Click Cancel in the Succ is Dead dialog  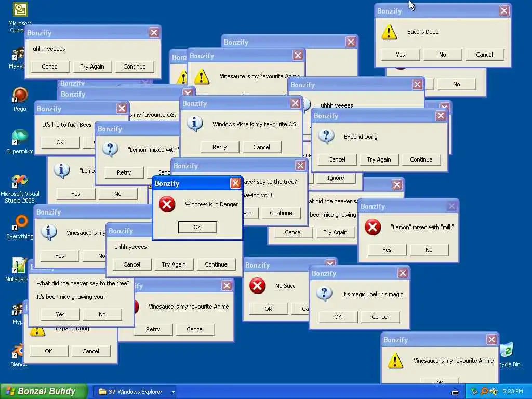coord(484,55)
